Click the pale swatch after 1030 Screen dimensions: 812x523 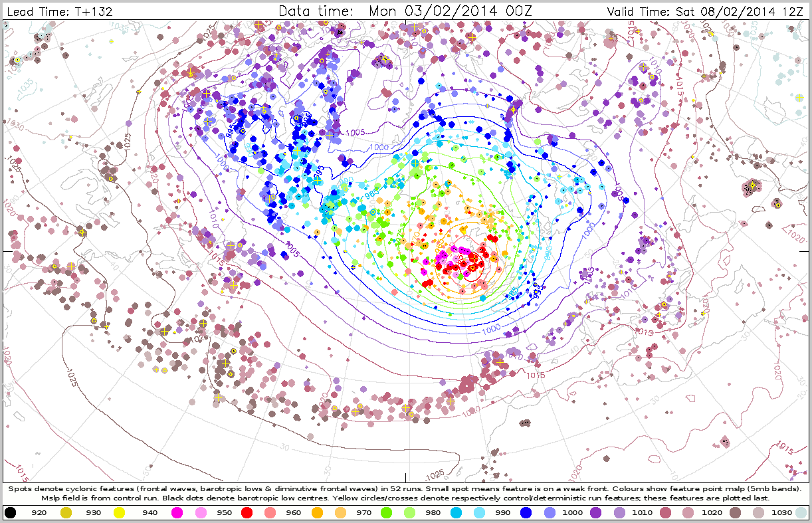click(x=801, y=512)
